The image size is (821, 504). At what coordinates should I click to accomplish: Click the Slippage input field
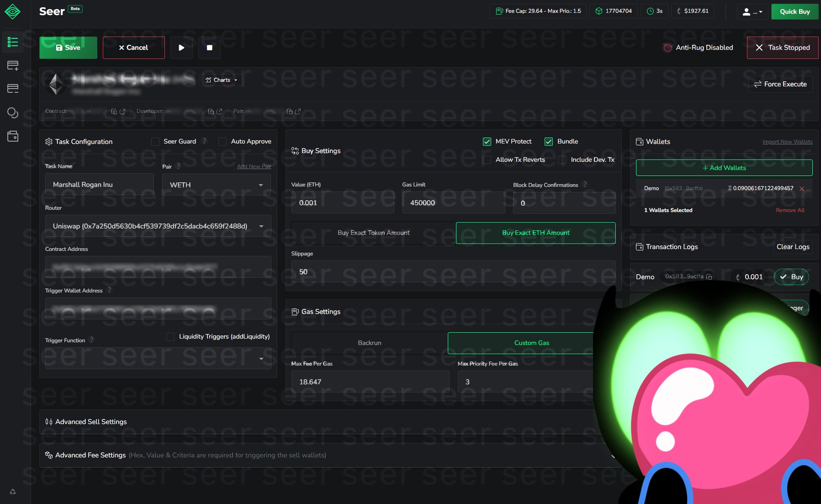453,271
